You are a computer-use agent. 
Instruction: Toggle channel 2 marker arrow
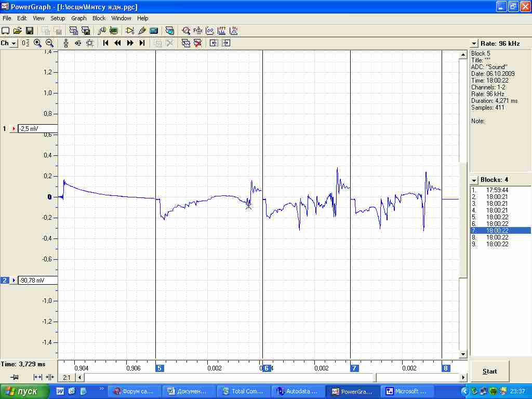[14, 280]
